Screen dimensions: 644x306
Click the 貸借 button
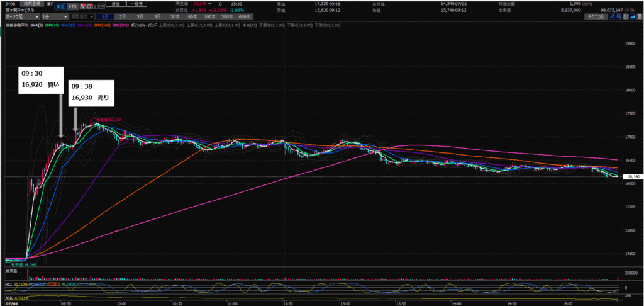[116, 3]
